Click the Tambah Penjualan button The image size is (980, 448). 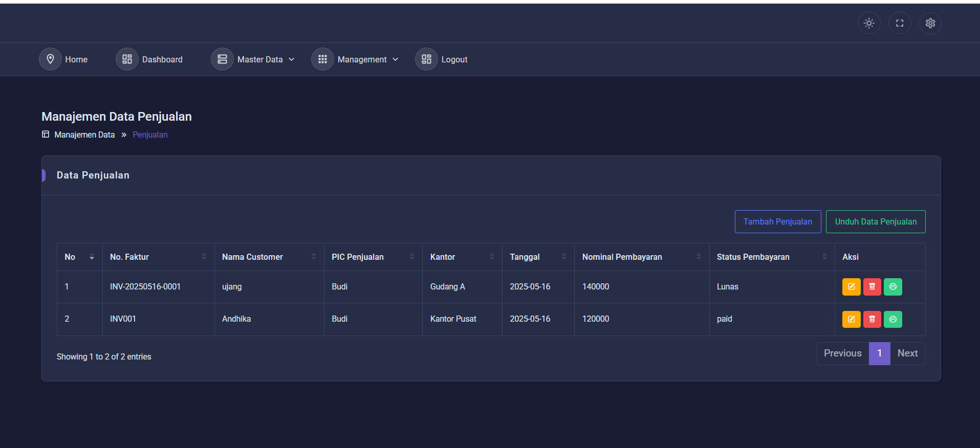777,221
